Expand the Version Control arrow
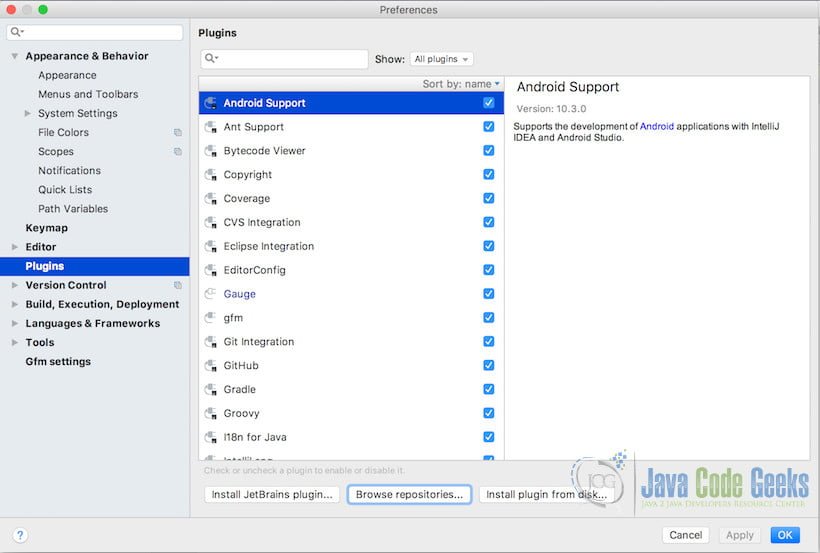This screenshot has height=553, width=820. tap(15, 285)
